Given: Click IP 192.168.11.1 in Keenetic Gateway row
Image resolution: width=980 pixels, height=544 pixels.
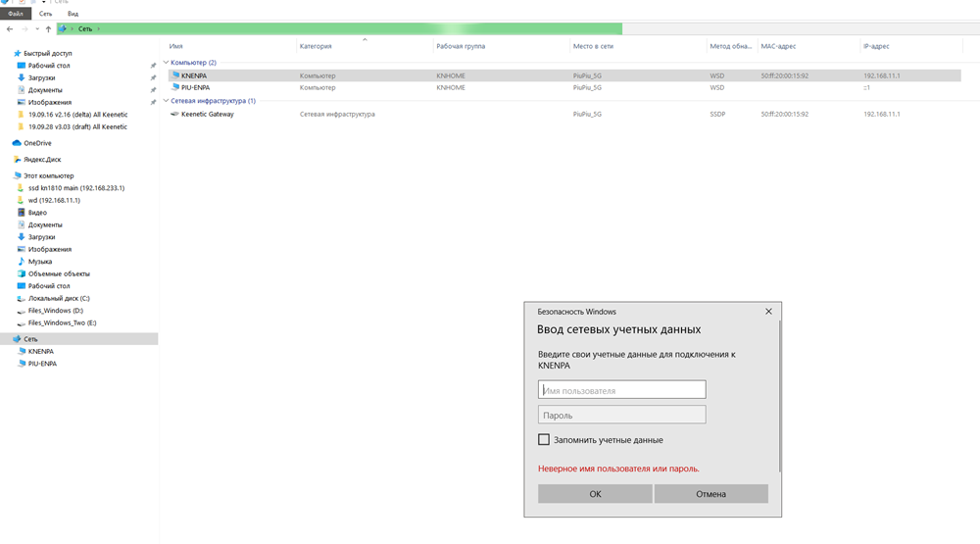Looking at the screenshot, I should 882,114.
